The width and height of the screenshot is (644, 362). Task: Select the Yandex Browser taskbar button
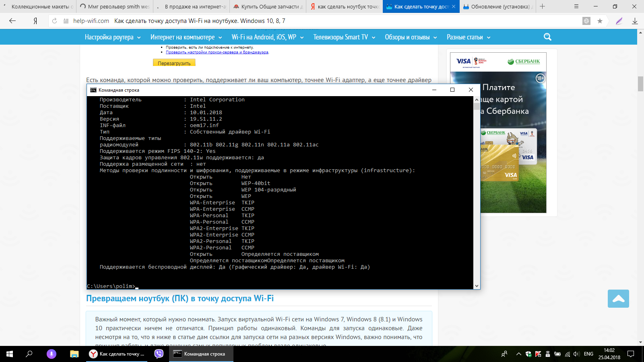(118, 354)
